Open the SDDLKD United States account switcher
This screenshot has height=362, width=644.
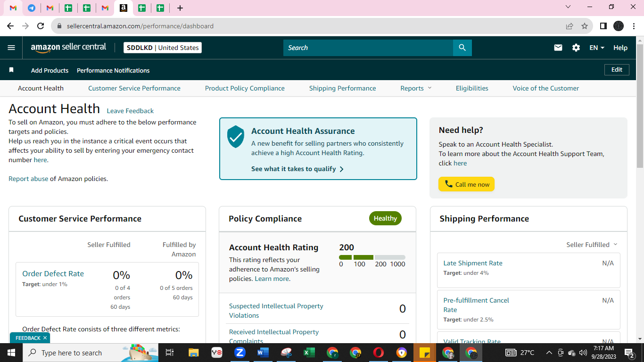[x=163, y=48]
